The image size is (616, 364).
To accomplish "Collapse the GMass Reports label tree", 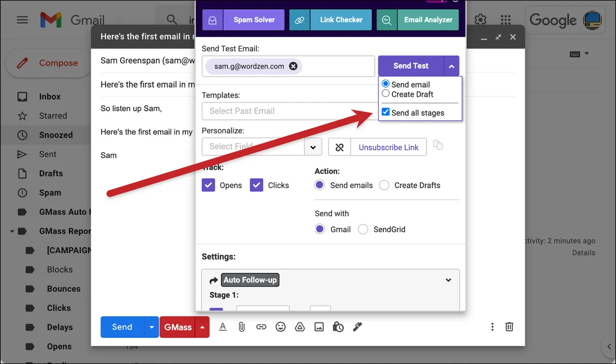I will pos(12,231).
